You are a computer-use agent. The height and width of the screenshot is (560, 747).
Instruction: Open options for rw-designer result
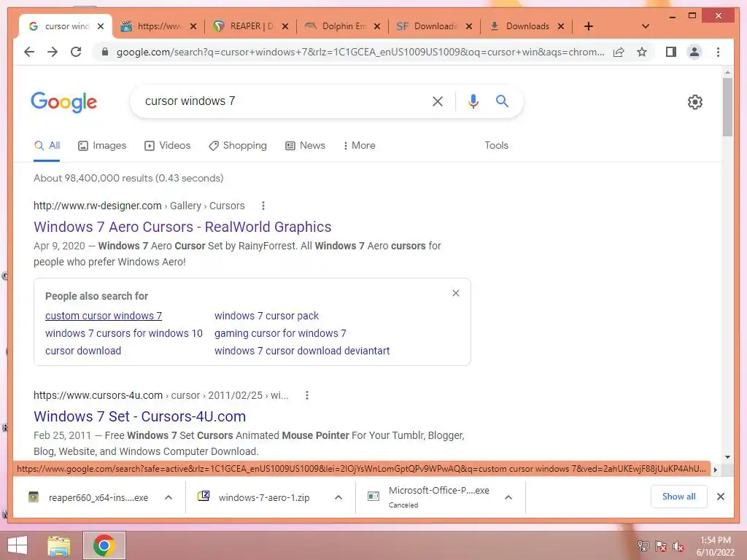click(263, 206)
